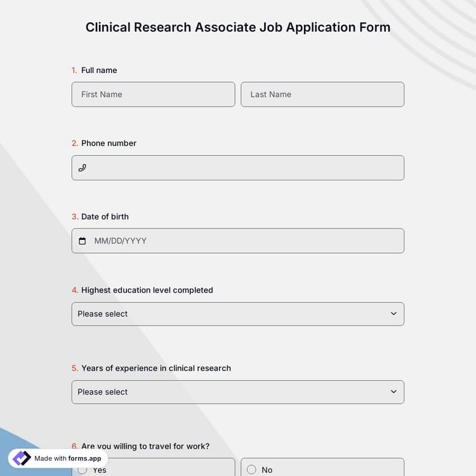The height and width of the screenshot is (476, 476).
Task: Click the forms.app logo icon
Action: pyautogui.click(x=22, y=458)
